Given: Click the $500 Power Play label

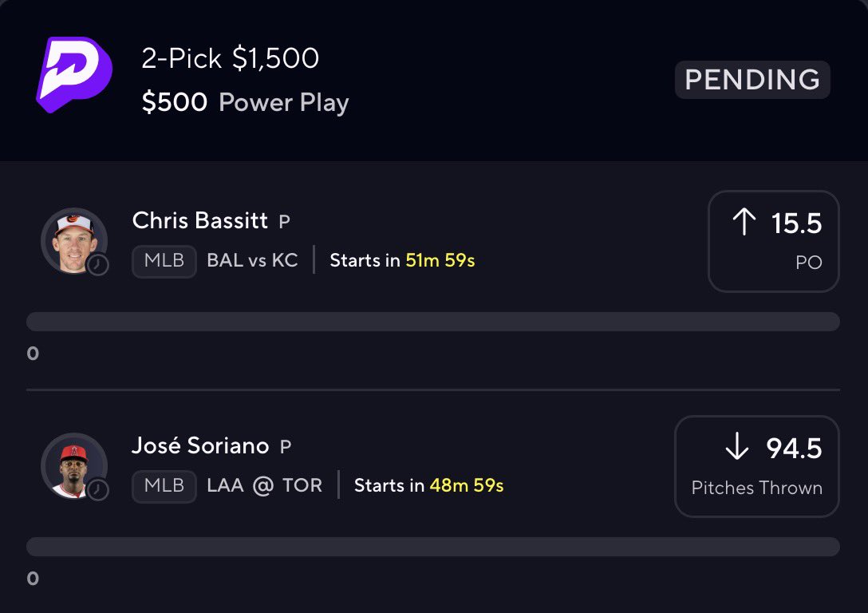Looking at the screenshot, I should point(246,103).
